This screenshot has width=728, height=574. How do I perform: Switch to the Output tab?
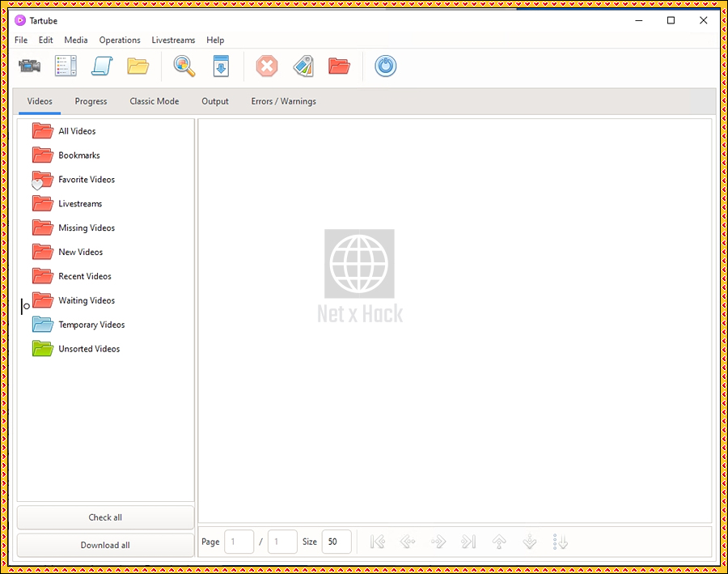tap(215, 101)
